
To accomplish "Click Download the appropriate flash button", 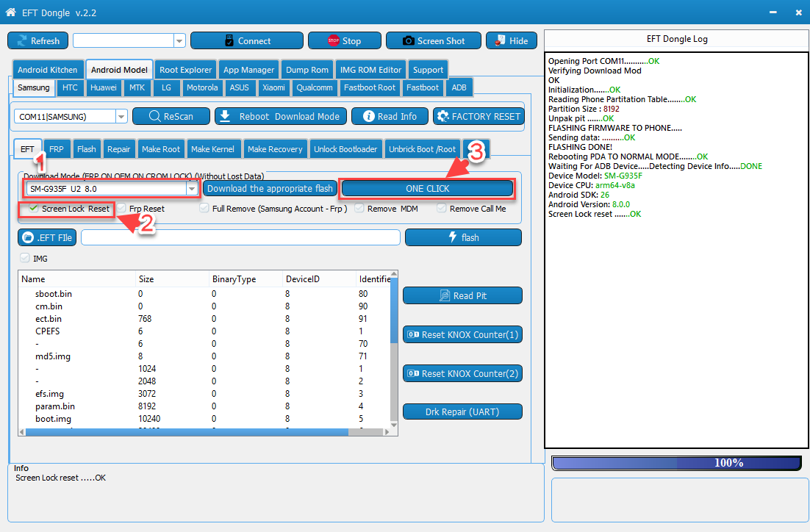I will coord(270,189).
